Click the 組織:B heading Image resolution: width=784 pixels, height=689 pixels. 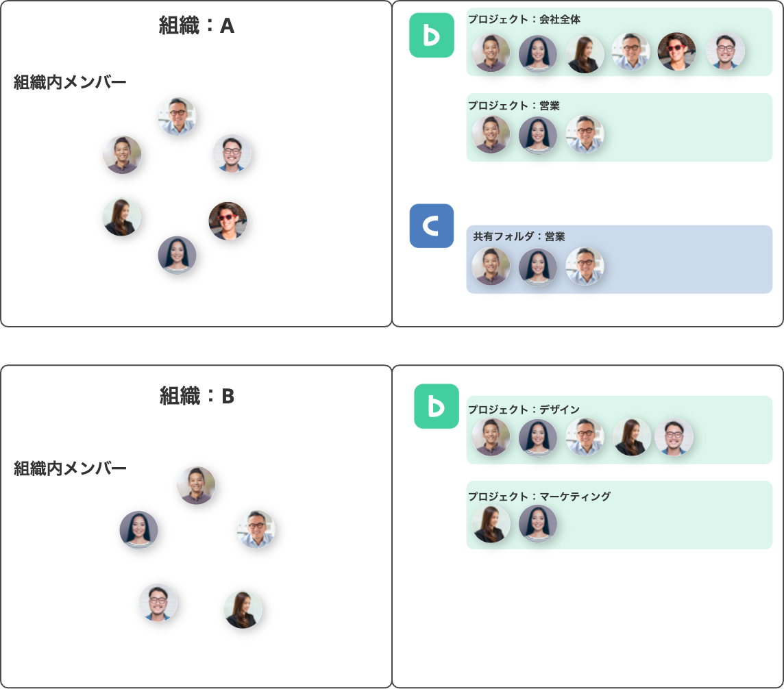(197, 396)
